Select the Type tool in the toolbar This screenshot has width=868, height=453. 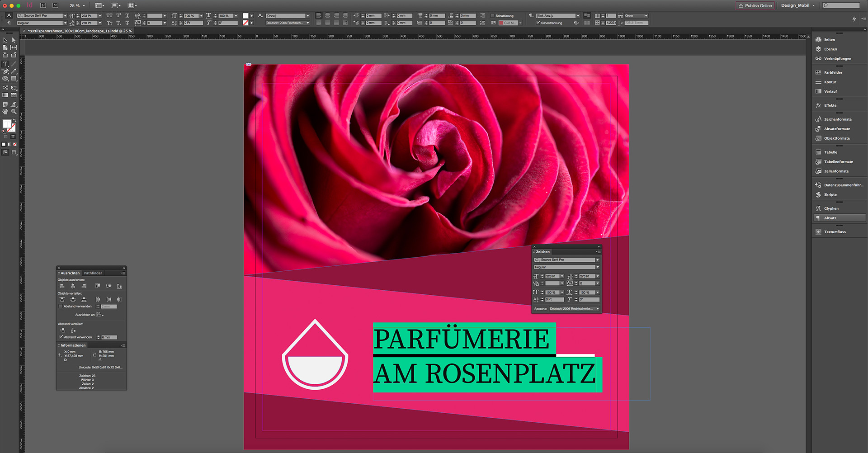coord(5,64)
